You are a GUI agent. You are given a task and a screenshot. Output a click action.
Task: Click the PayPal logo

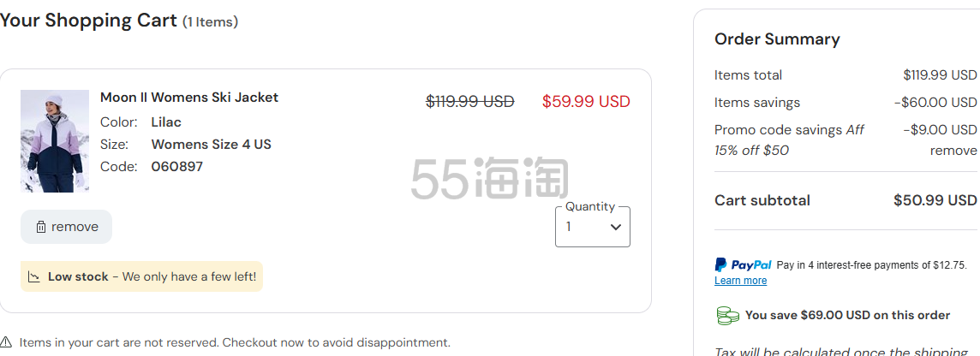pyautogui.click(x=743, y=264)
